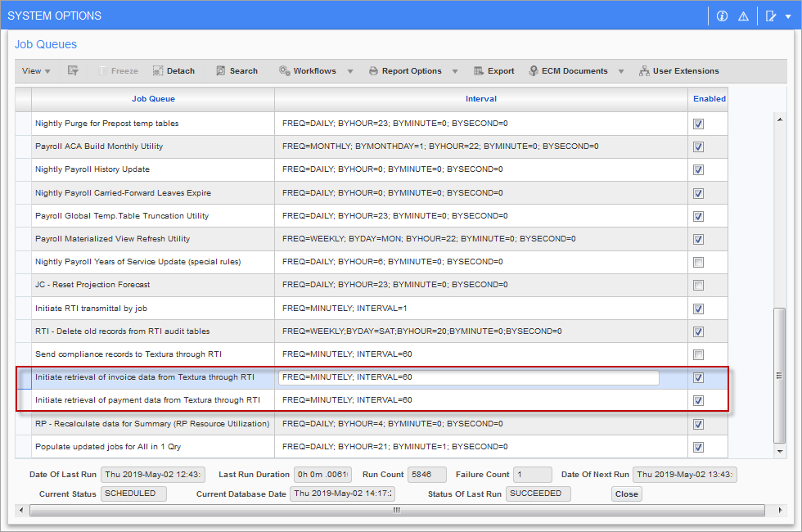The height and width of the screenshot is (532, 802).
Task: Enable JC - Reset Projection Forecast job
Action: (698, 286)
